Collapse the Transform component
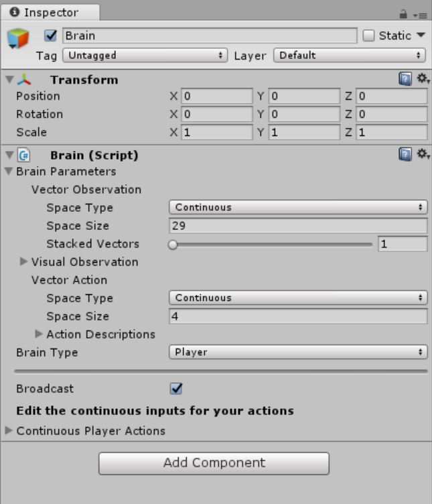 pyautogui.click(x=9, y=79)
